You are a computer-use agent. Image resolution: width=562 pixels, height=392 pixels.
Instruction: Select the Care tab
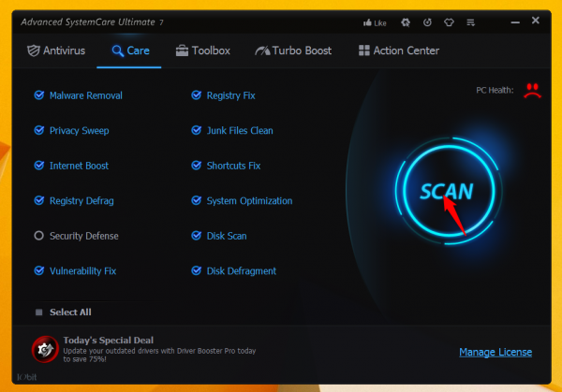[x=130, y=51]
